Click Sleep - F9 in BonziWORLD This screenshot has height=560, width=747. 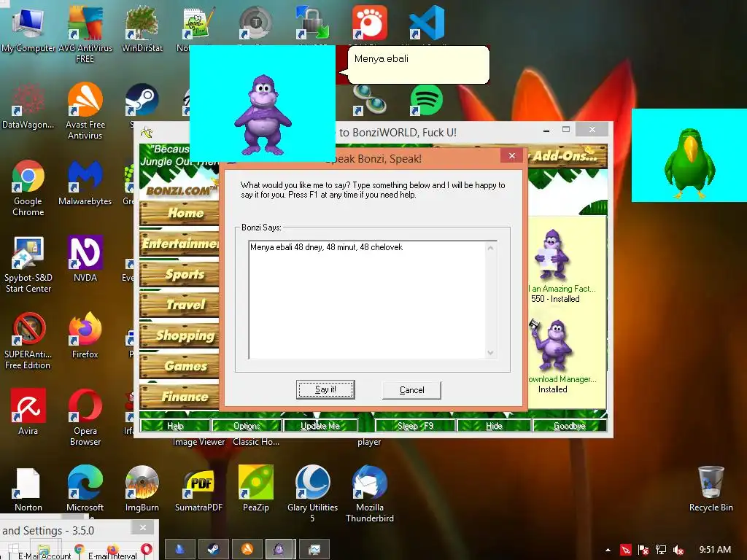[415, 426]
